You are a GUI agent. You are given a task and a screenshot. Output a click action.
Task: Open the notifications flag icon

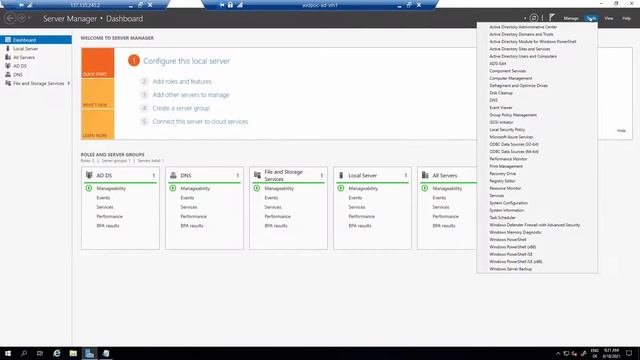pos(552,18)
